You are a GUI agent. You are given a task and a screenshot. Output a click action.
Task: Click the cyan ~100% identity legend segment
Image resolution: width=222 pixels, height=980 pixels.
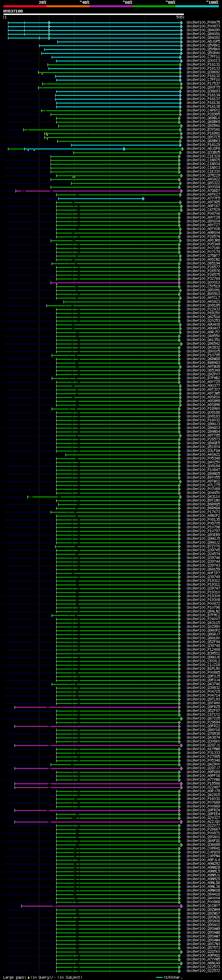click(x=197, y=6)
